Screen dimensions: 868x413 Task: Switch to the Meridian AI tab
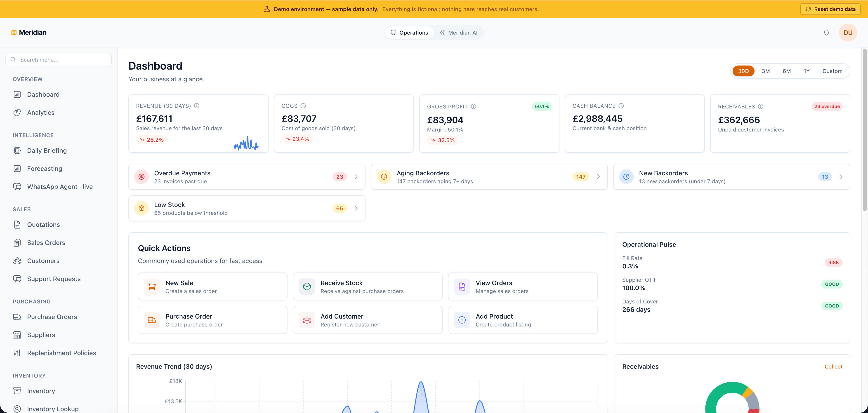(x=458, y=33)
